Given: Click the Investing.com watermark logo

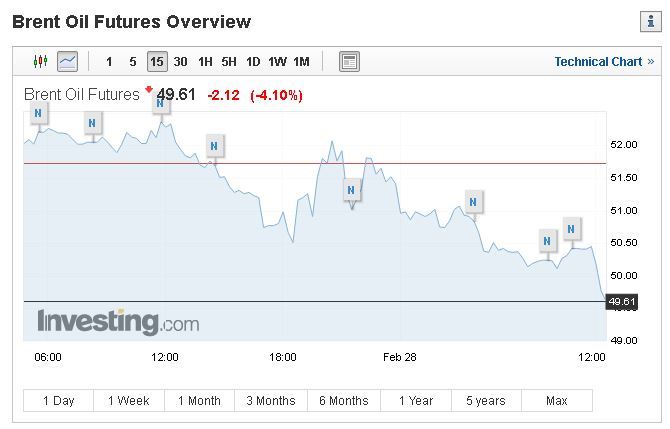Looking at the screenshot, I should tap(118, 322).
